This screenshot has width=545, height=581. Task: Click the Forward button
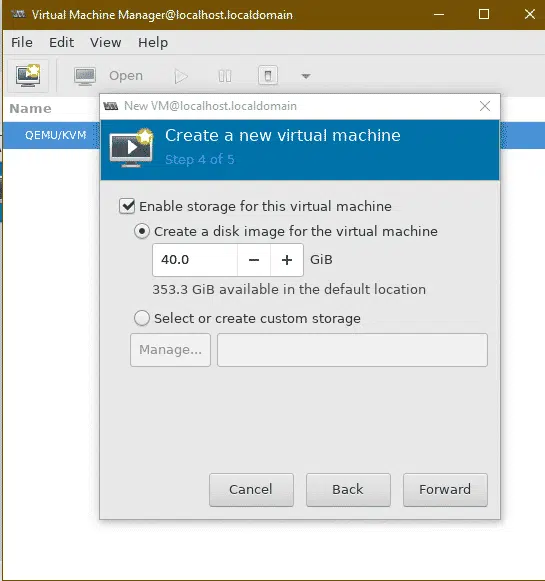(445, 489)
